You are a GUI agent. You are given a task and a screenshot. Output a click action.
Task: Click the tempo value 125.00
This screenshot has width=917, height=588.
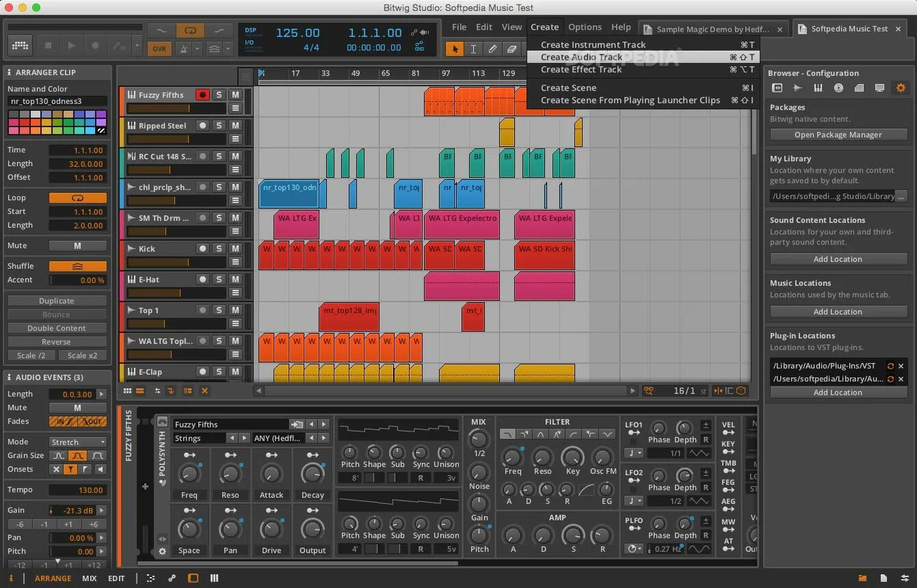tap(297, 33)
